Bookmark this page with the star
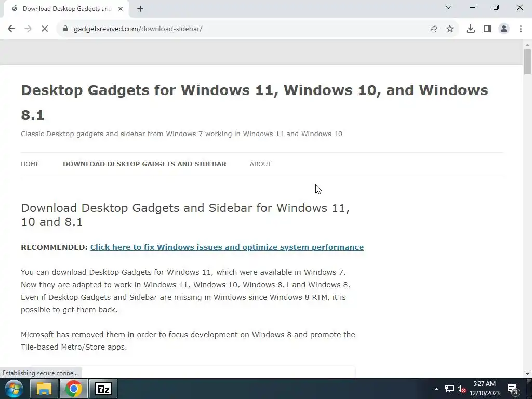 [x=450, y=29]
